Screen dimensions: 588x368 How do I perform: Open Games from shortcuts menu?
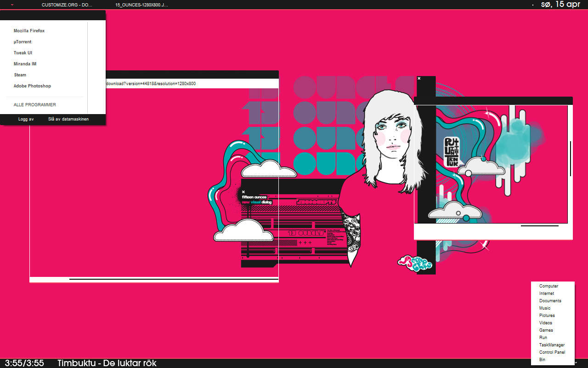click(546, 330)
